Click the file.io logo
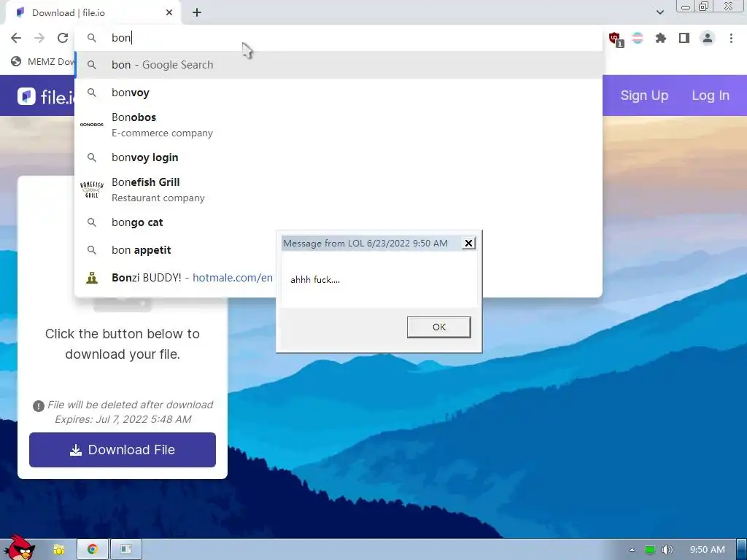This screenshot has height=560, width=747. point(46,97)
